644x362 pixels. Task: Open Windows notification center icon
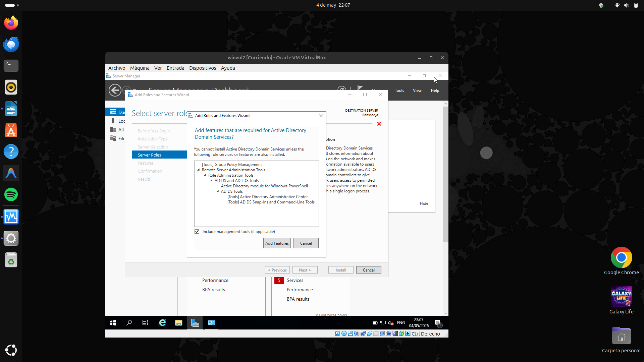pyautogui.click(x=438, y=323)
